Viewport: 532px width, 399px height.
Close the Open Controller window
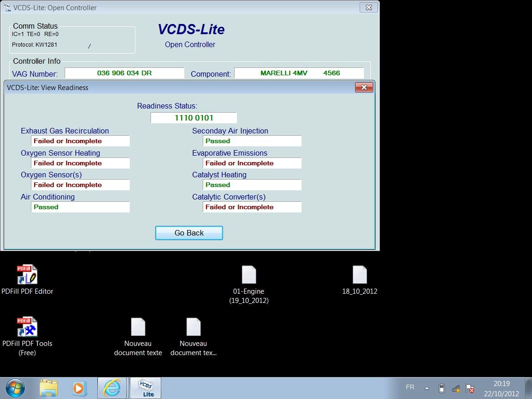(369, 7)
